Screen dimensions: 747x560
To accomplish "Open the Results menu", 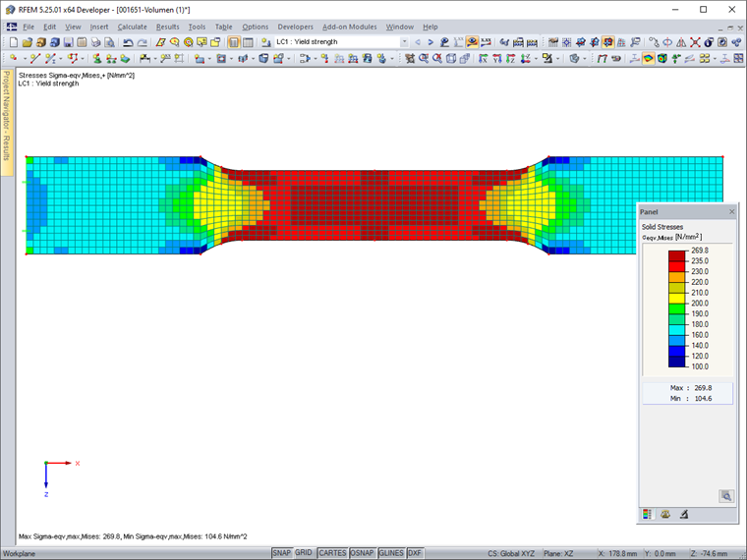I will (x=168, y=28).
